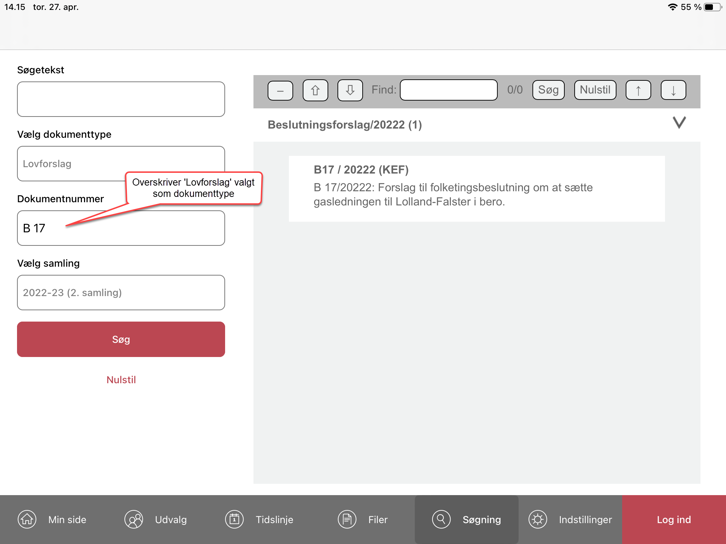Click the outlined up arrow toolbar button
Screen dimensions: 726x544
[x=315, y=90]
